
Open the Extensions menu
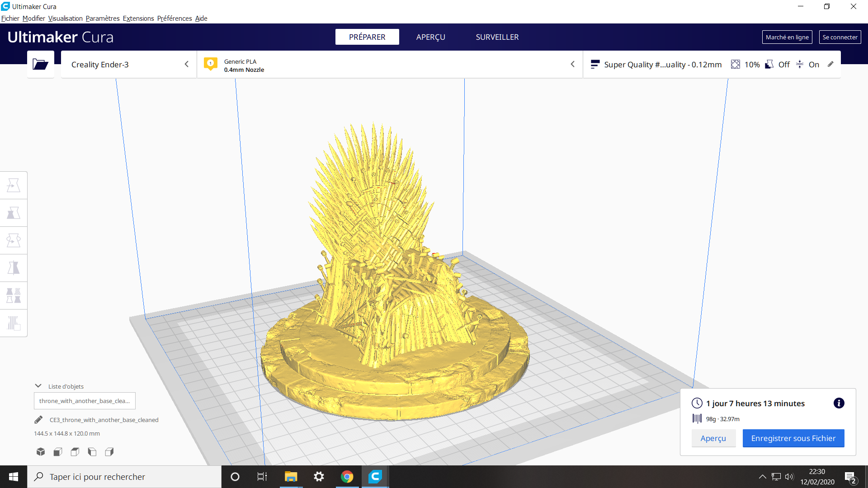[x=138, y=19]
